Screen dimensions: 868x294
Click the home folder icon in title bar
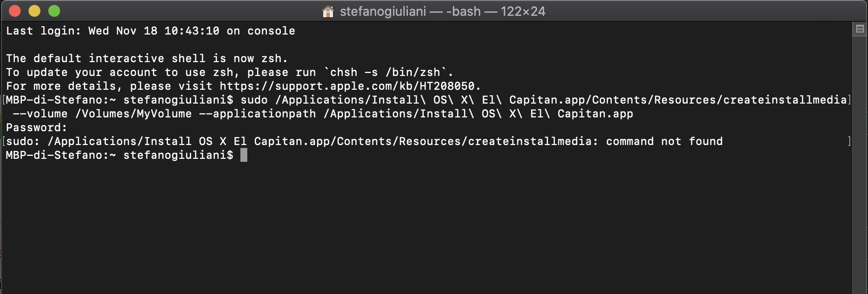(x=328, y=11)
